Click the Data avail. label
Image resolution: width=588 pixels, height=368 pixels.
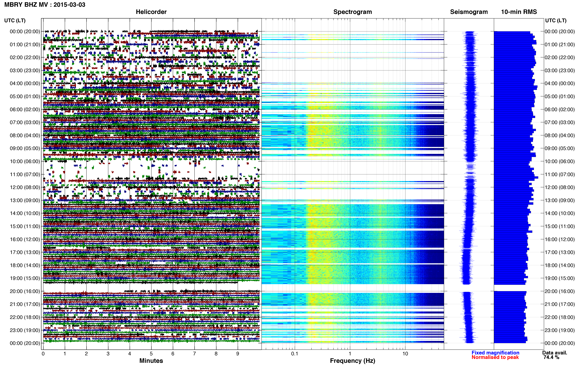(x=555, y=353)
